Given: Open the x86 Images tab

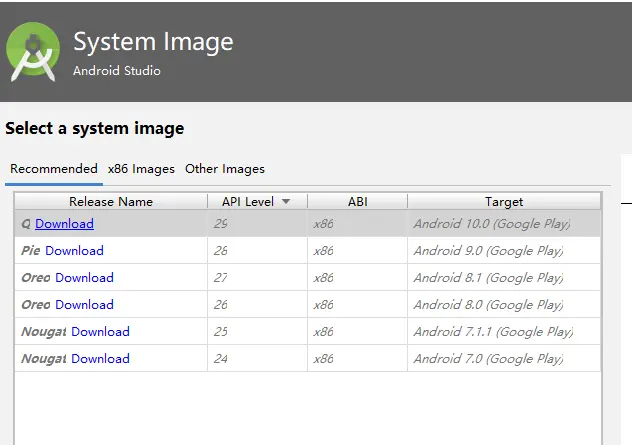Looking at the screenshot, I should 141,168.
